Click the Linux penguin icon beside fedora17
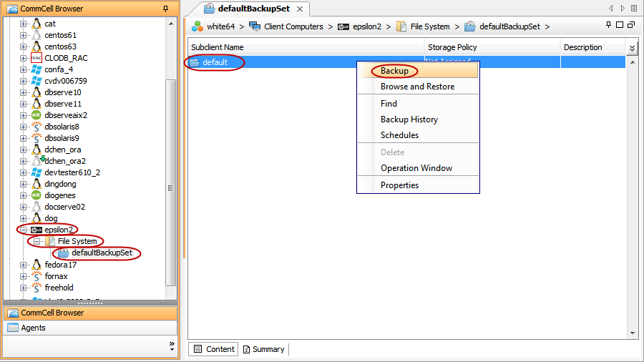This screenshot has height=362, width=644. pyautogui.click(x=36, y=265)
